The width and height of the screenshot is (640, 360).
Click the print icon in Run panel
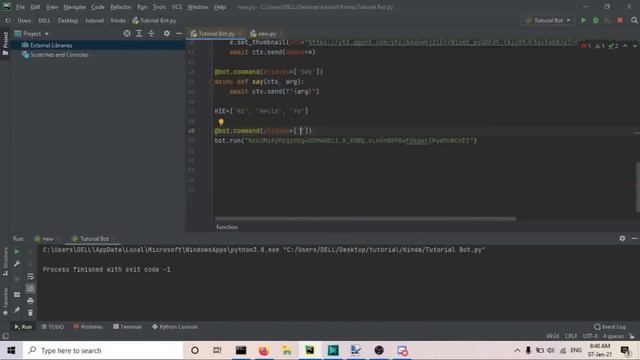30,301
